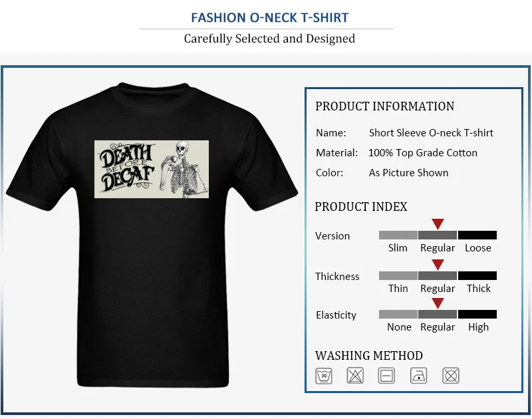Screen dimensions: 532x419
Task: Select the High elasticity segment
Action: pyautogui.click(x=477, y=314)
